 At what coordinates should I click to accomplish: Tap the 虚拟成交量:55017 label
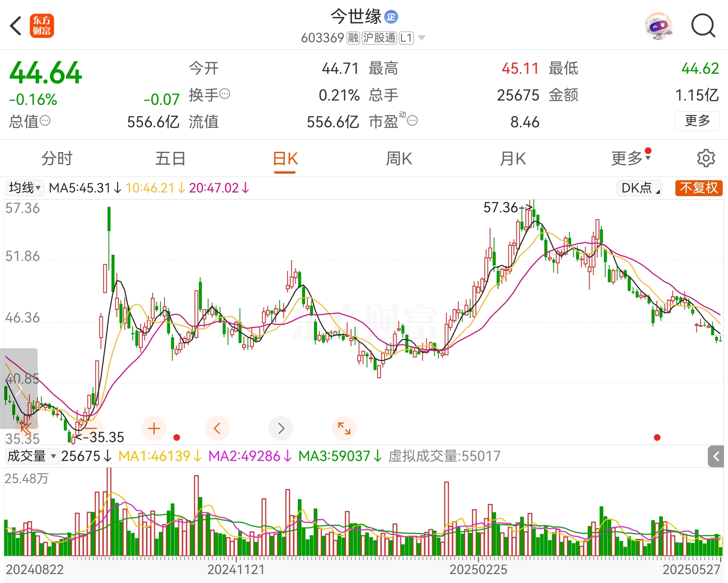coord(444,456)
